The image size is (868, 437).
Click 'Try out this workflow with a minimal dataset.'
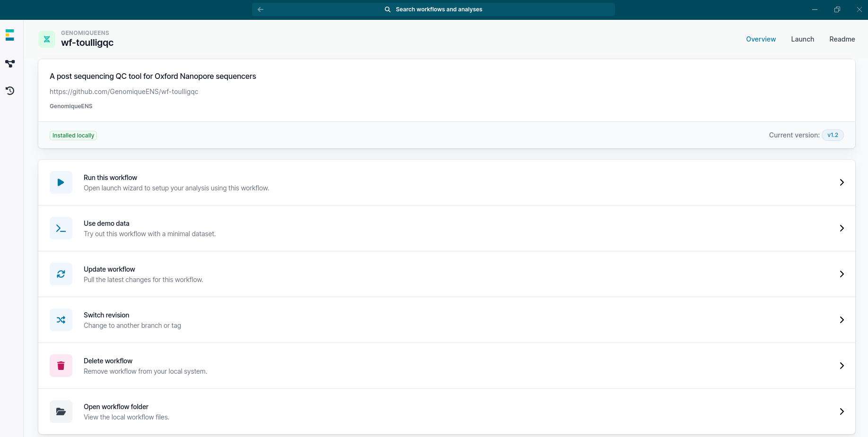(x=149, y=234)
